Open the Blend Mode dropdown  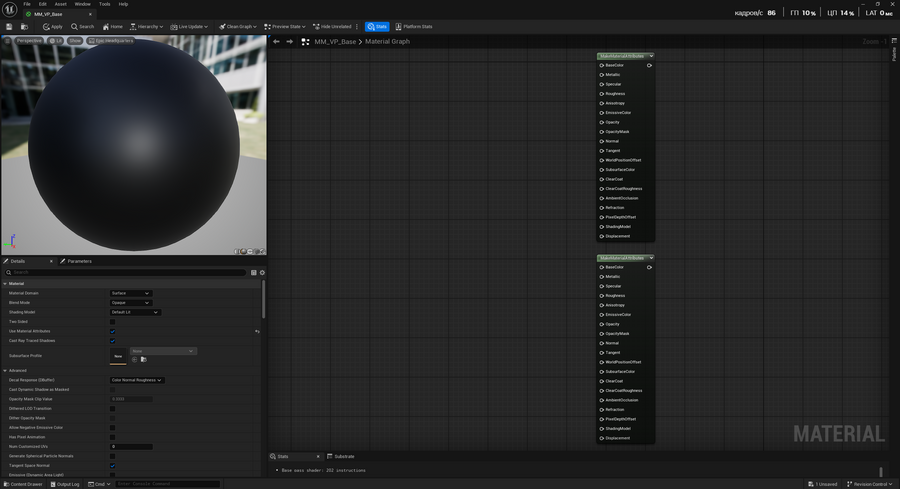click(x=130, y=302)
